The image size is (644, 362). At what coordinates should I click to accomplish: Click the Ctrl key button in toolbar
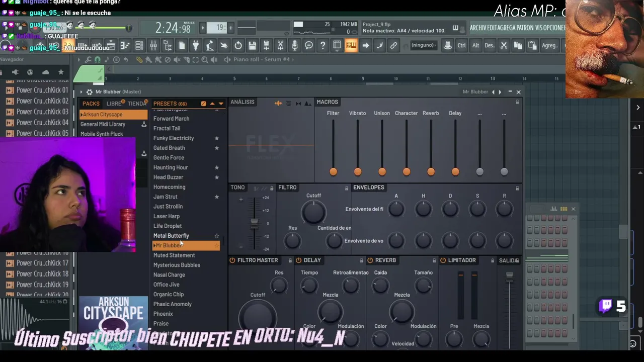461,45
